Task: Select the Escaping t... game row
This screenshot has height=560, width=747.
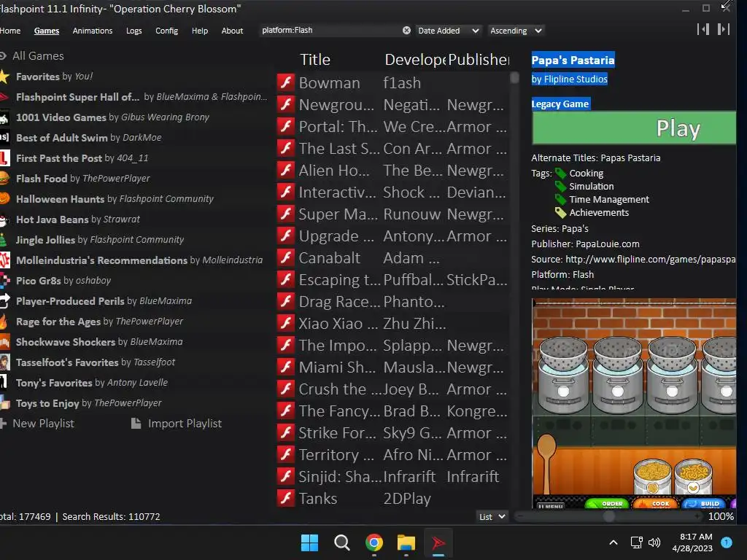Action: pyautogui.click(x=392, y=279)
